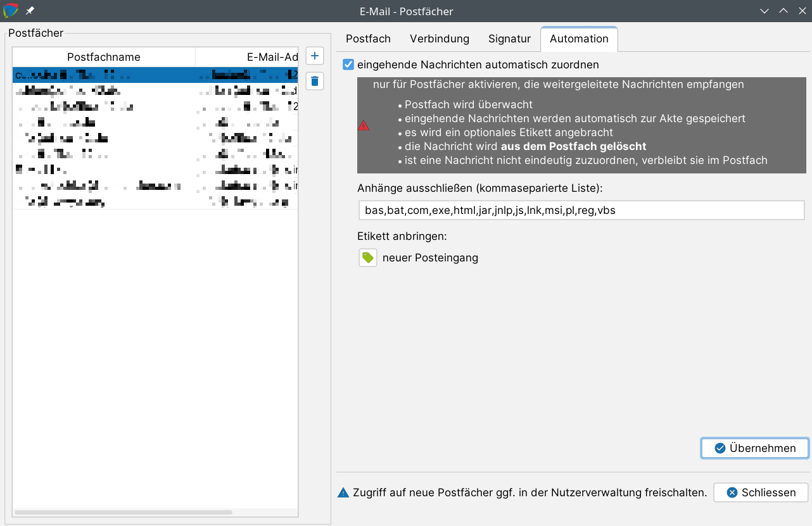The height and width of the screenshot is (526, 812).
Task: Close dialog via Schliessen button
Action: (761, 492)
